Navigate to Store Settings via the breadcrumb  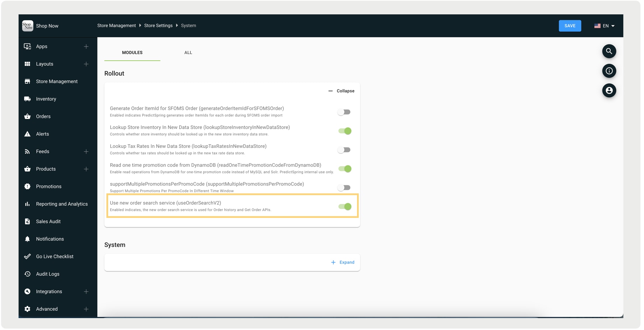(158, 25)
